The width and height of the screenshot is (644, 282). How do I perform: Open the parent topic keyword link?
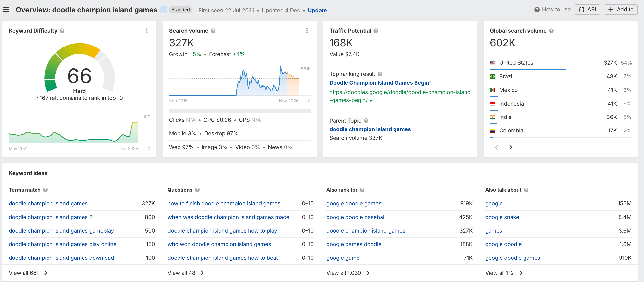click(x=370, y=129)
